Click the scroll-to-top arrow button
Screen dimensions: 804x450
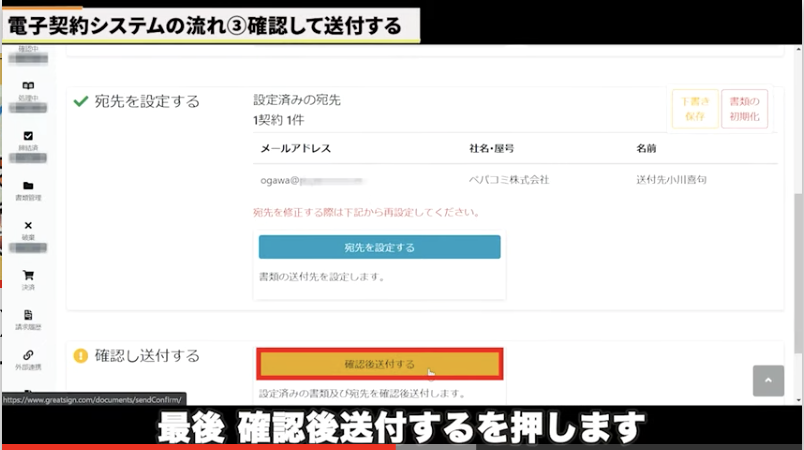(768, 380)
